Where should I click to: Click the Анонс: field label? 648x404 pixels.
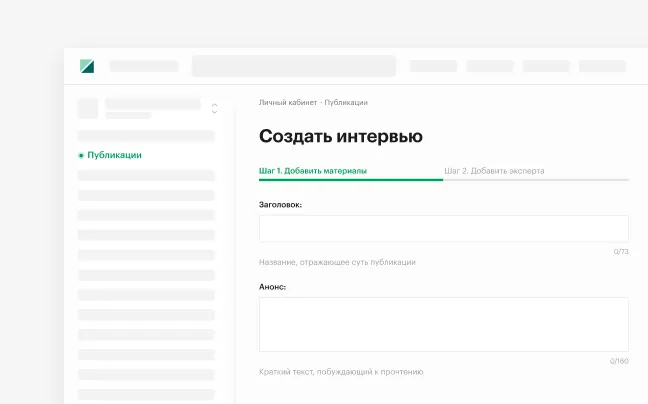coord(272,287)
